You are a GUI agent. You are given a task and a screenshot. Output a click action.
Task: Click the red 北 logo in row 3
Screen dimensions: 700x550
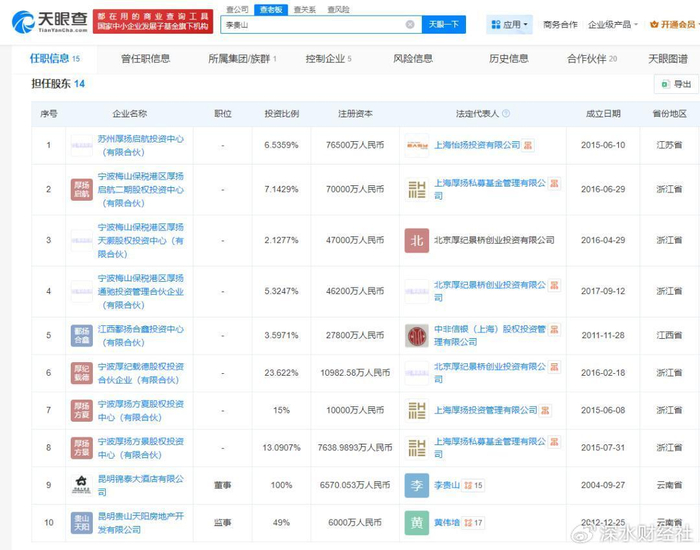tap(417, 240)
